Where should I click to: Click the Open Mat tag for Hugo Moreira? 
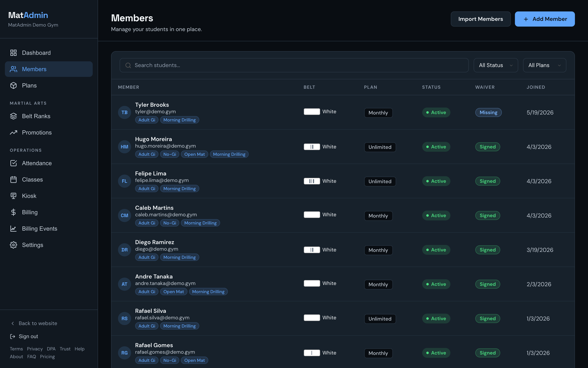pos(194,154)
